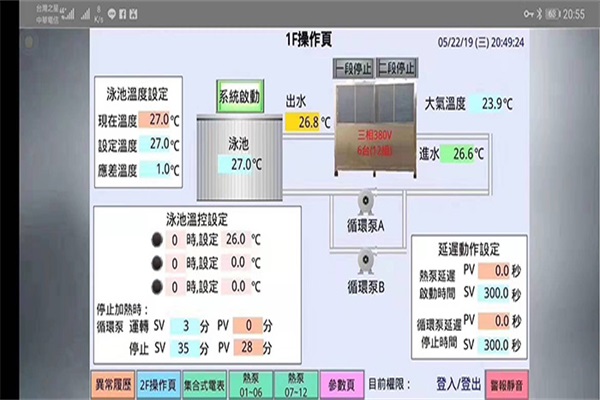Edit 循環泵延遲停止時間 SV 300.0 field
The image size is (600, 400).
tap(494, 345)
